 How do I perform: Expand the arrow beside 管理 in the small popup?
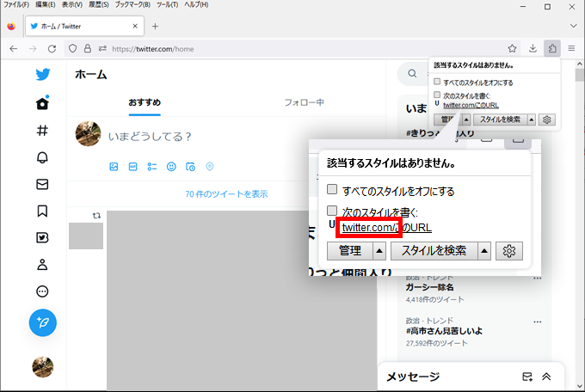coord(466,119)
